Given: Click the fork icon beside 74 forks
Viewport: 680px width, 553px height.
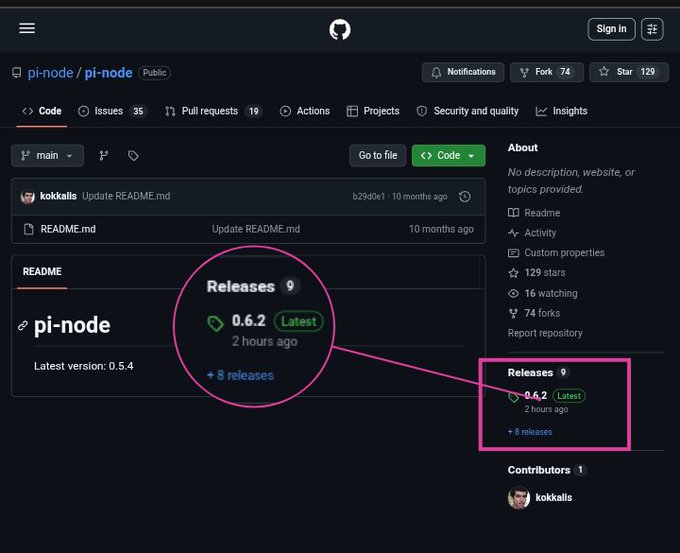Looking at the screenshot, I should 513,313.
